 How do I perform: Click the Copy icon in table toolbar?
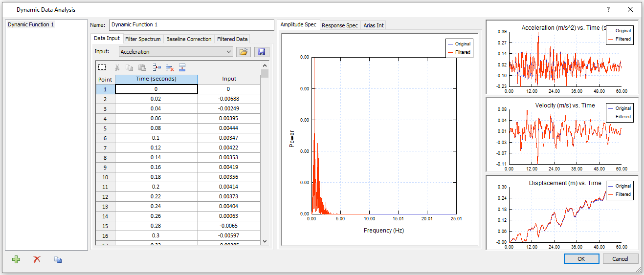pos(130,67)
